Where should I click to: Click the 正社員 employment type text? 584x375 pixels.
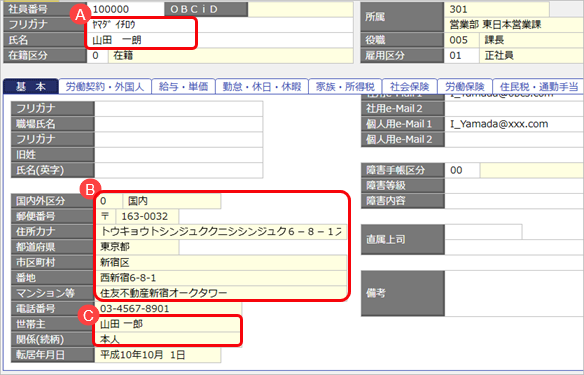tap(499, 55)
